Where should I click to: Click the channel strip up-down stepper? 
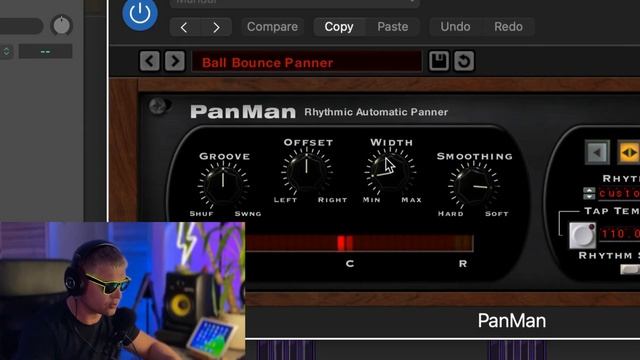click(x=7, y=51)
